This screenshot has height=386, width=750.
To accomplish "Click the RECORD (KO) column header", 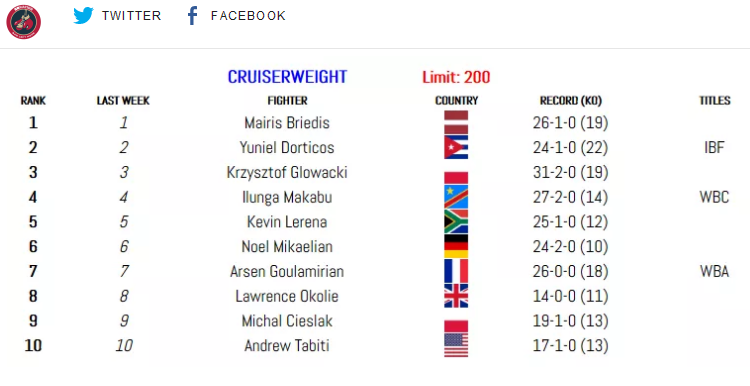I will pyautogui.click(x=571, y=101).
